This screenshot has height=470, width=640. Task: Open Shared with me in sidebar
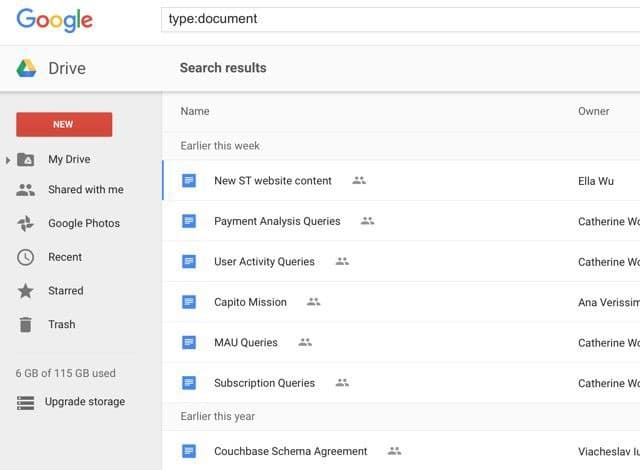pos(86,190)
